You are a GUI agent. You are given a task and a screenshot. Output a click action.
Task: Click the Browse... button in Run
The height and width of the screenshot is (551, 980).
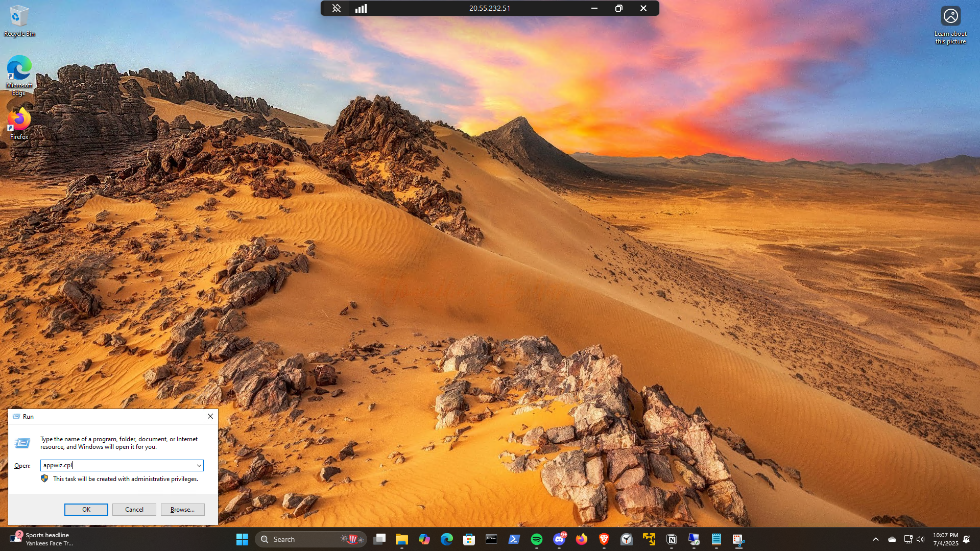[x=182, y=509]
